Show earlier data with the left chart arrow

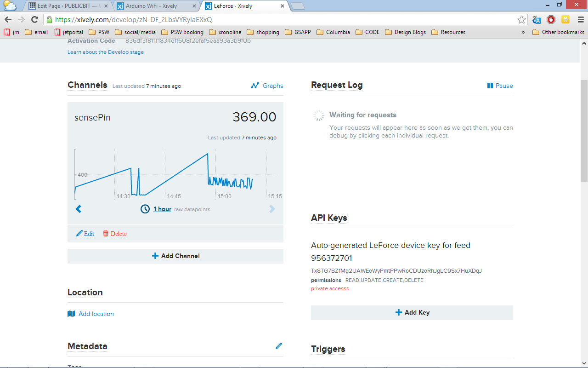tap(79, 209)
